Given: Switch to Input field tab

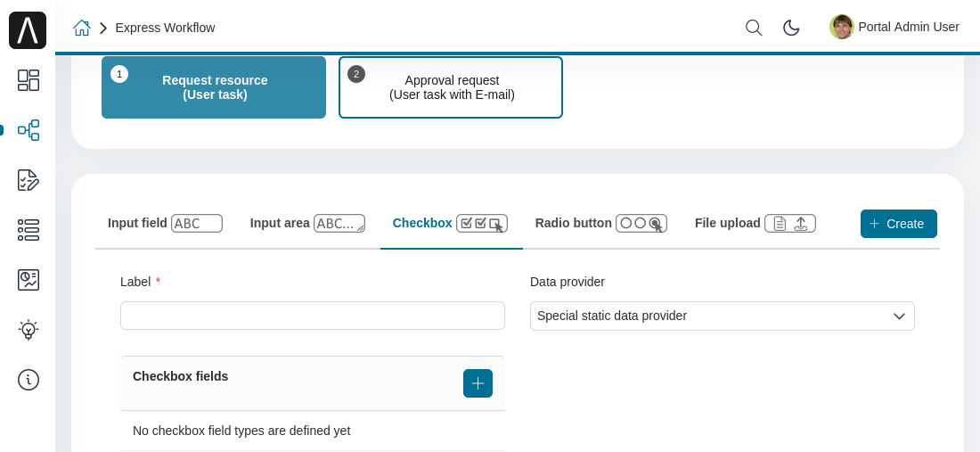Looking at the screenshot, I should click(166, 223).
